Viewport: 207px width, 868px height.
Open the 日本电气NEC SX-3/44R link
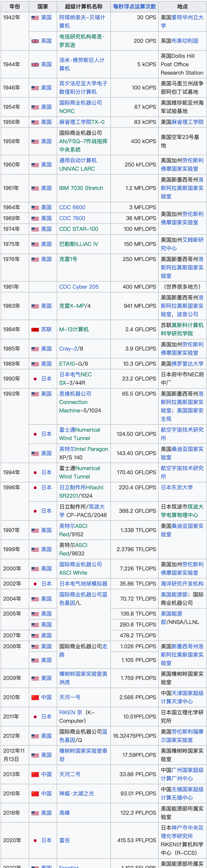tap(75, 379)
